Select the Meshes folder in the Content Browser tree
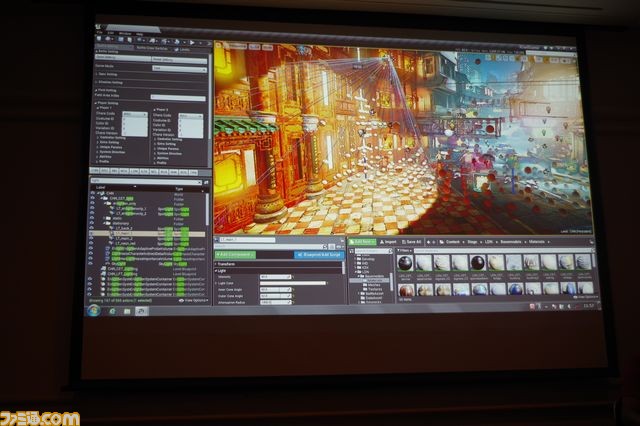The image size is (640, 426). tap(373, 285)
